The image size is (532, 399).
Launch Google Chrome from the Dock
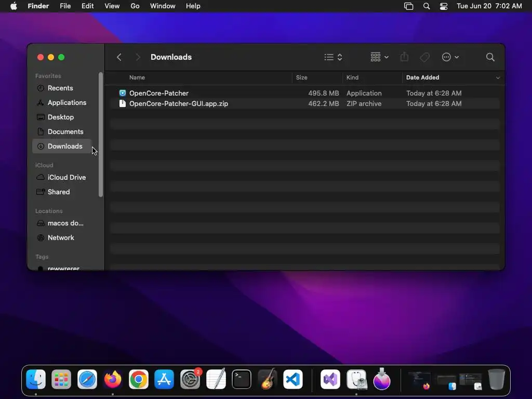[x=138, y=379]
